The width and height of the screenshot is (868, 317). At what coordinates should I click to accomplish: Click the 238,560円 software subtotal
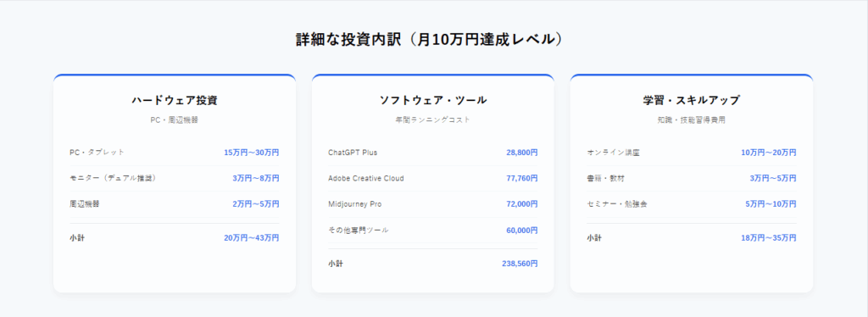(520, 264)
